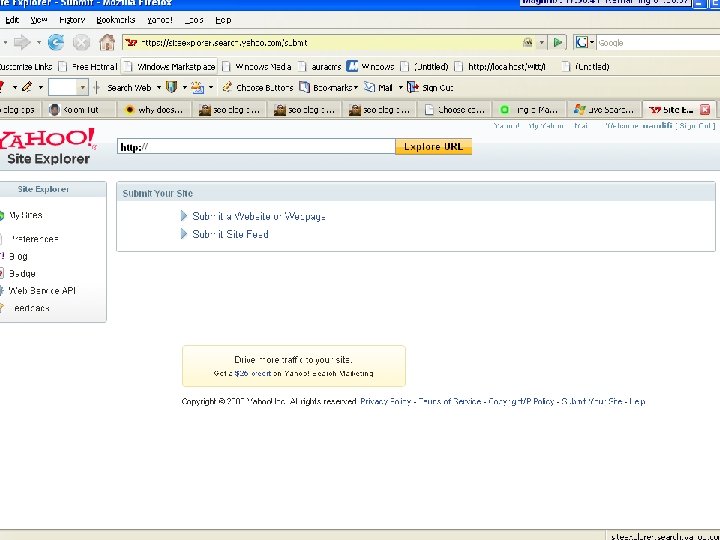This screenshot has width=720, height=540.
Task: Click the Yahoo toolbar picture-tools icon
Action: (x=197, y=87)
